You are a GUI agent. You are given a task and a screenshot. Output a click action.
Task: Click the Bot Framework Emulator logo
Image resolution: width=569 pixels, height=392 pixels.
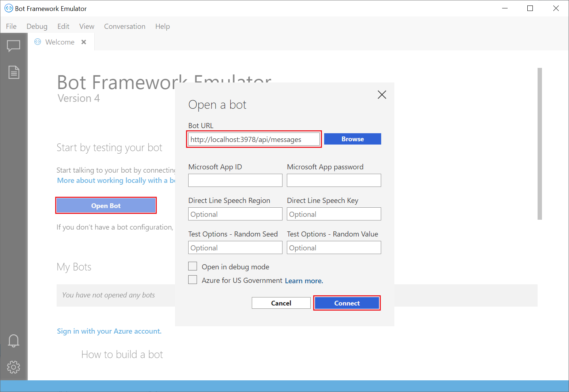[x=8, y=8]
